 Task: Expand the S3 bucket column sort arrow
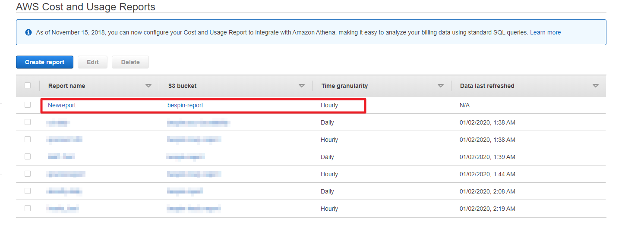[302, 86]
